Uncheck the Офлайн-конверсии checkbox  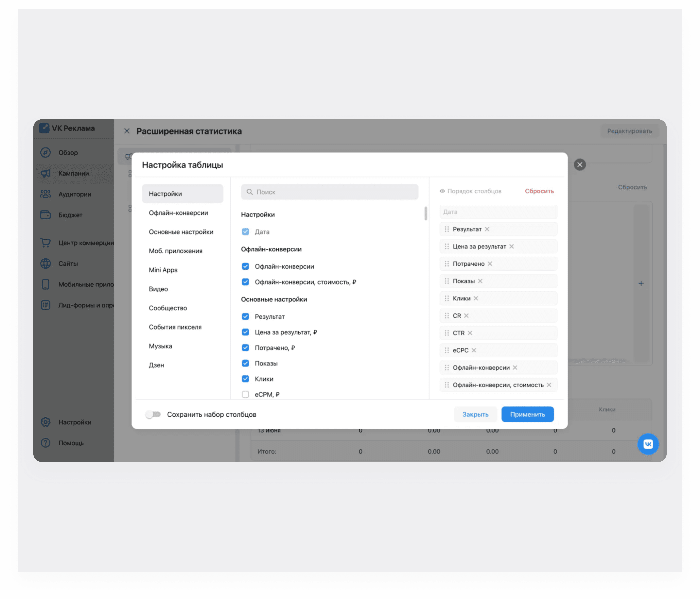tap(246, 266)
